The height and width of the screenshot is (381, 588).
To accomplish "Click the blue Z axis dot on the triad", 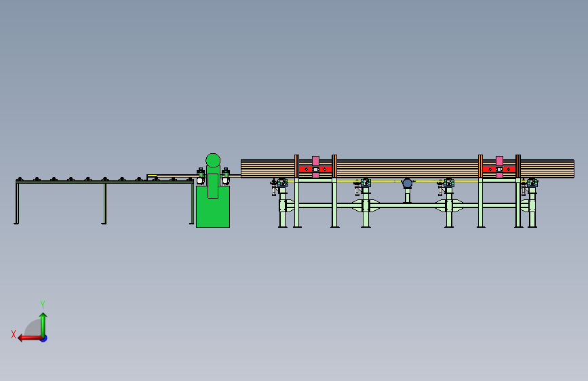I will [x=44, y=338].
